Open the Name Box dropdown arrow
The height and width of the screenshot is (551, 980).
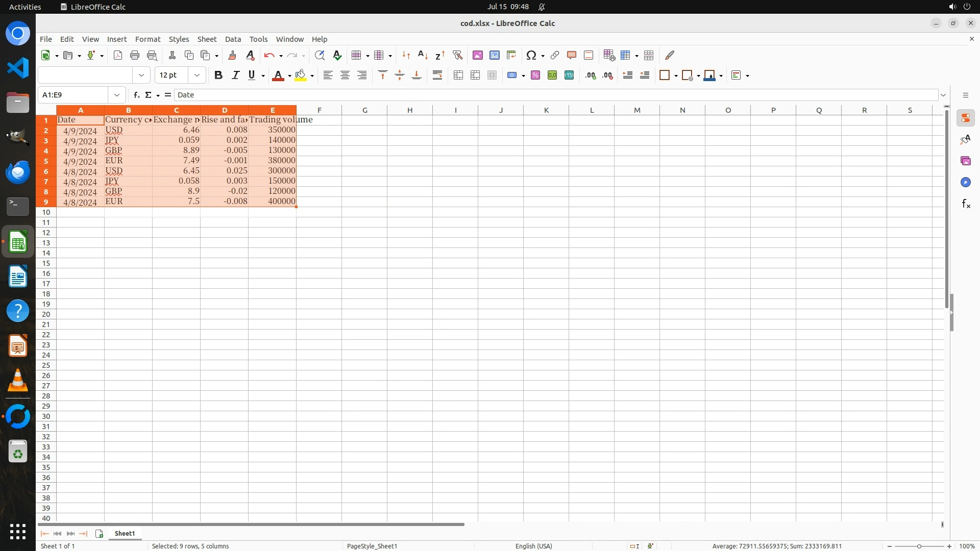[117, 95]
